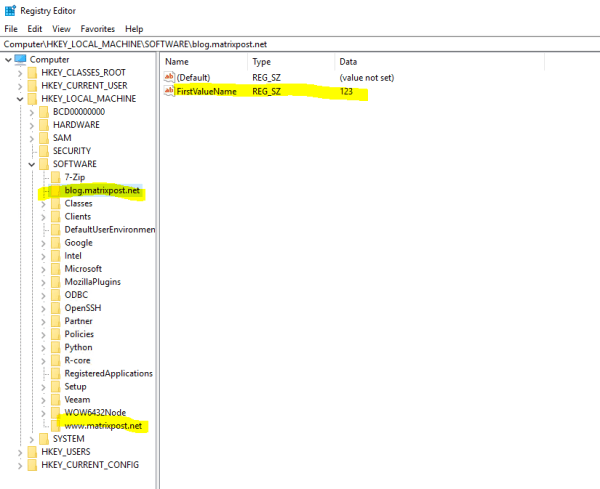
Task: Click the Google key folder icon
Action: click(x=56, y=243)
